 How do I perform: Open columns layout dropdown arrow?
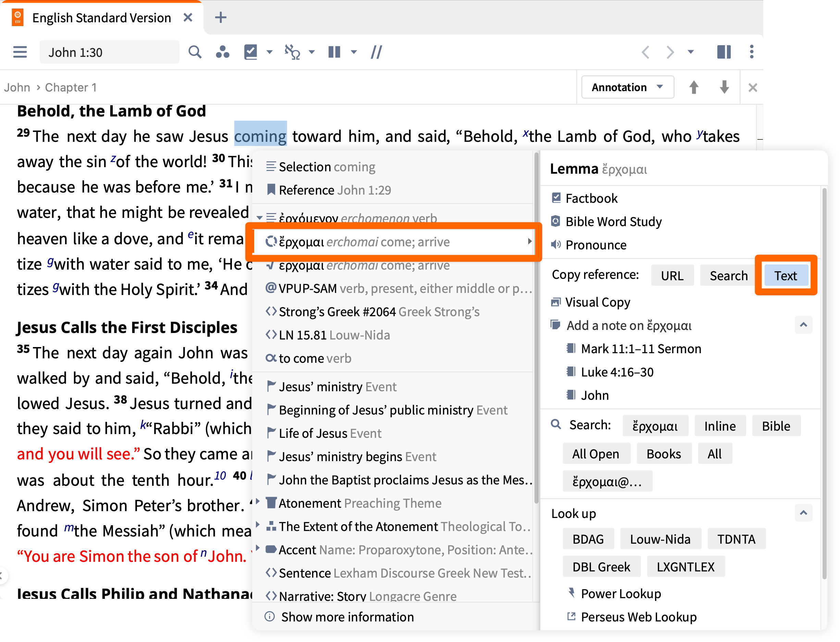click(x=354, y=52)
